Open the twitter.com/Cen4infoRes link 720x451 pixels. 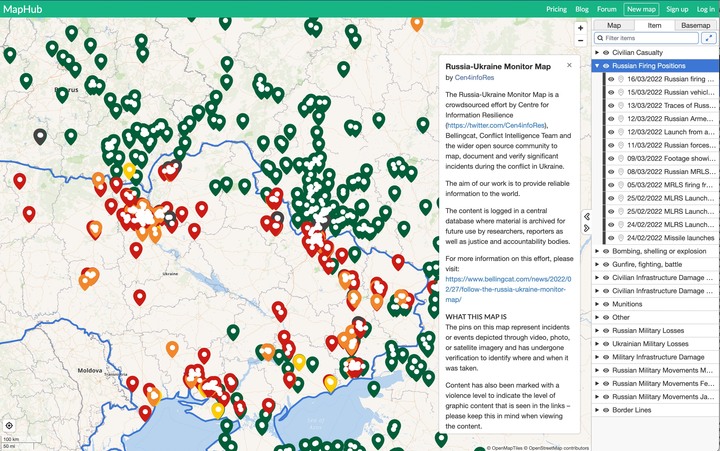pyautogui.click(x=496, y=125)
